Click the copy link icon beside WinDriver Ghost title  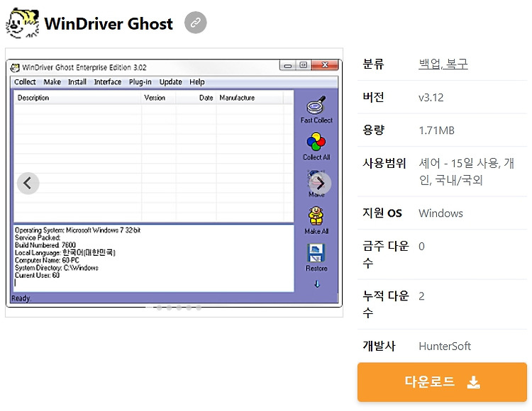point(196,23)
